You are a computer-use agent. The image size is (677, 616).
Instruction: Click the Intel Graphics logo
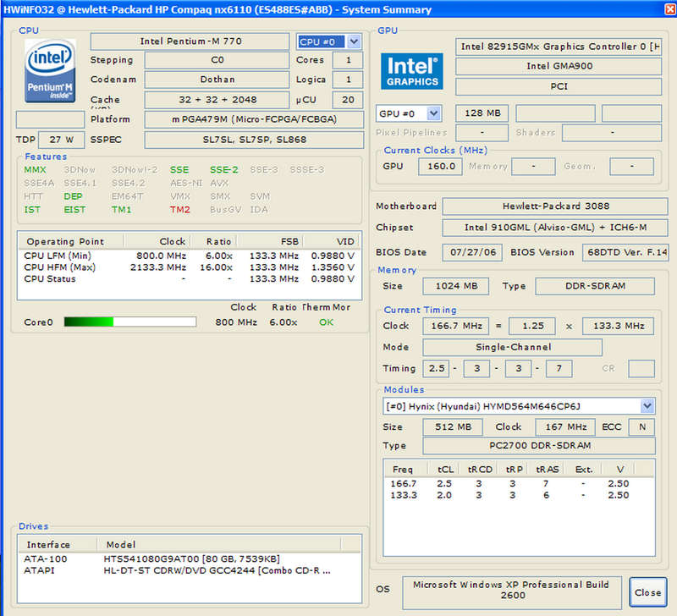pos(412,71)
